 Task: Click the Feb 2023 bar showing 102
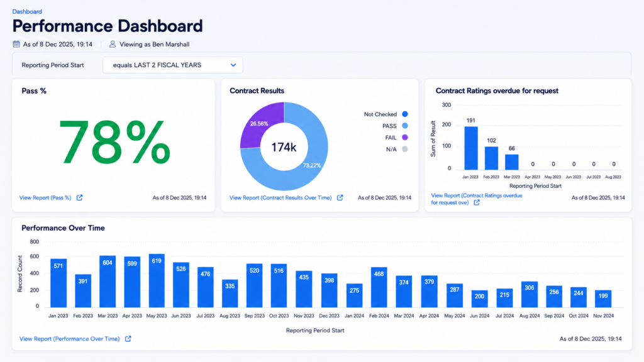[x=491, y=158]
